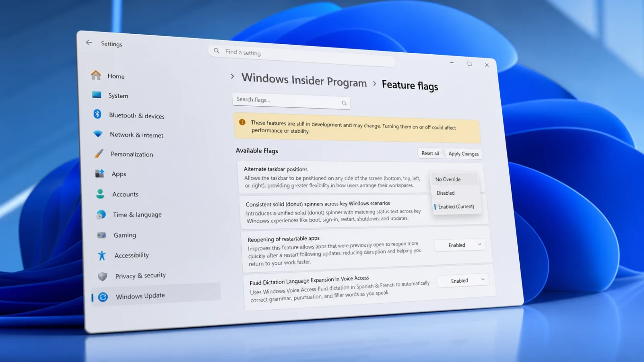Screen dimensions: 644x362
Task: Click the Accessibility figure icon
Action: 102,255
